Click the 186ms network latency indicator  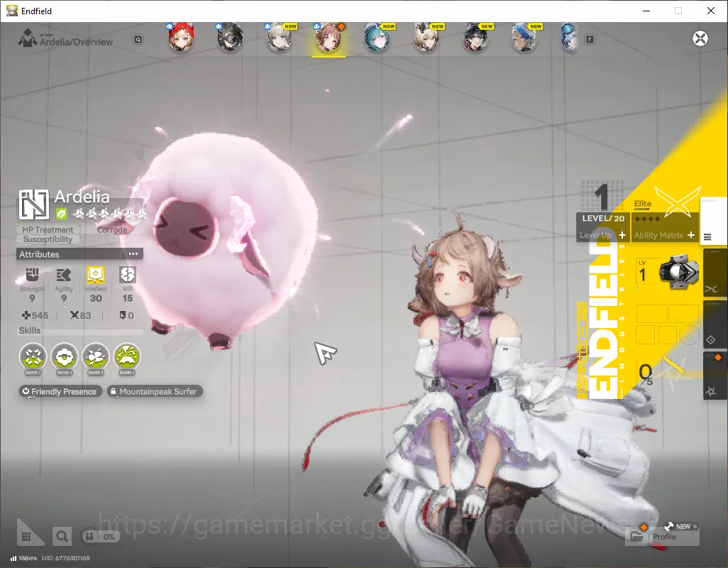click(23, 558)
